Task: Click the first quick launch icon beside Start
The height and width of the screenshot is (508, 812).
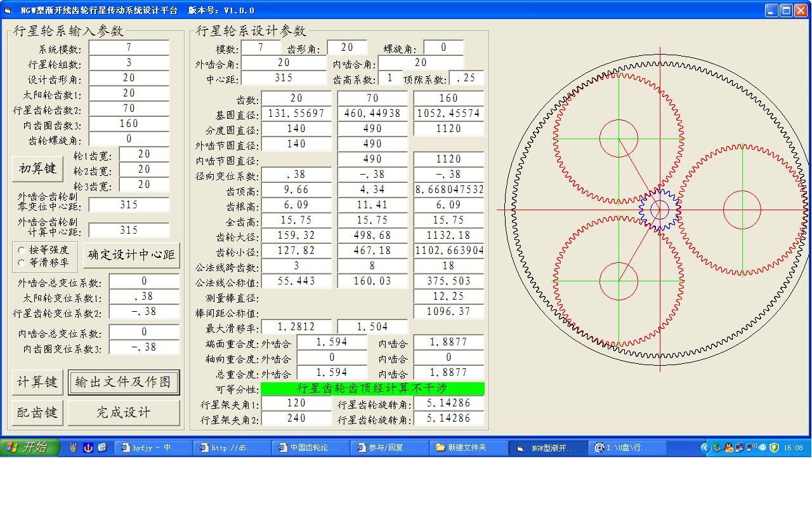Action: [74, 448]
